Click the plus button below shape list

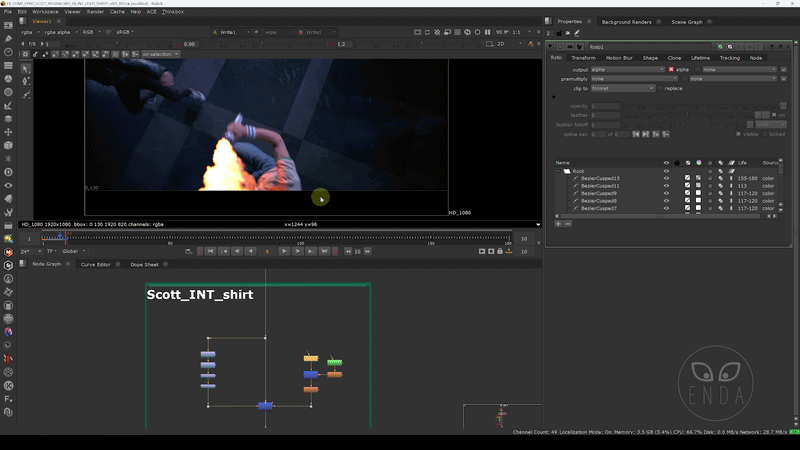pyautogui.click(x=558, y=223)
